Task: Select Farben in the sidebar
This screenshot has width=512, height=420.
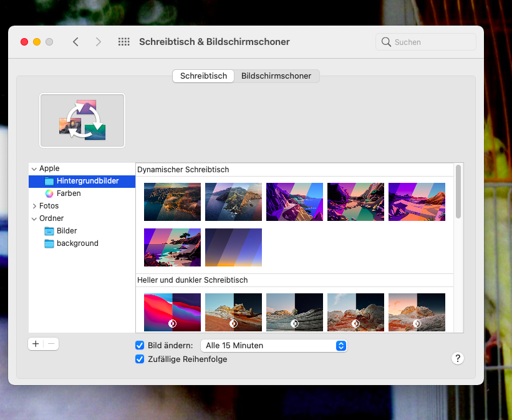Action: tap(69, 193)
